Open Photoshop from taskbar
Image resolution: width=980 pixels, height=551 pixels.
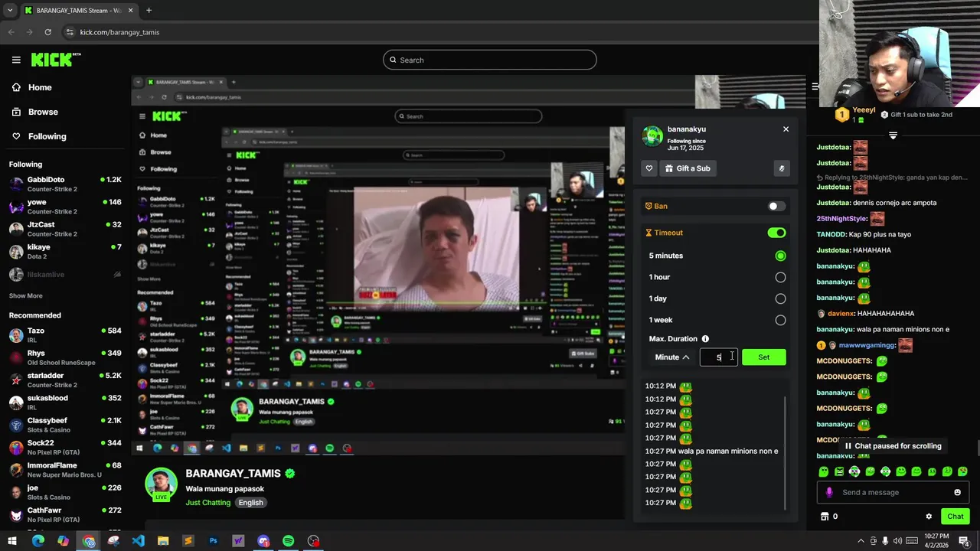coord(213,541)
